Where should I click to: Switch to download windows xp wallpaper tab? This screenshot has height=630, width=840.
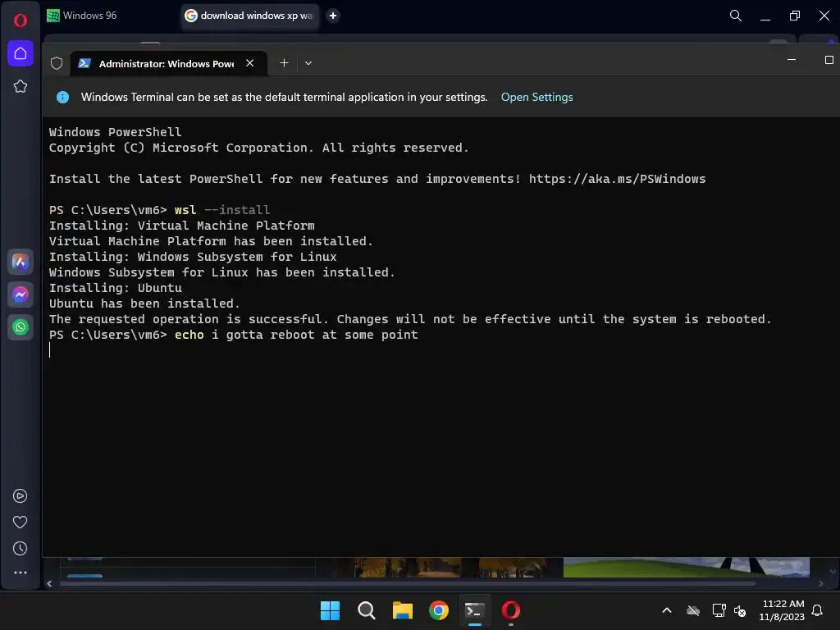(249, 16)
